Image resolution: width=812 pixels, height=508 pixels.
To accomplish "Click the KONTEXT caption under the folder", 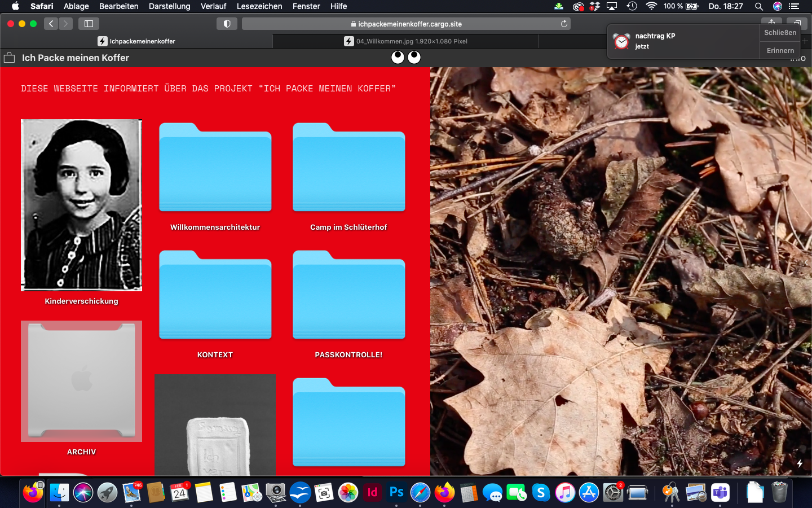I will 215,355.
